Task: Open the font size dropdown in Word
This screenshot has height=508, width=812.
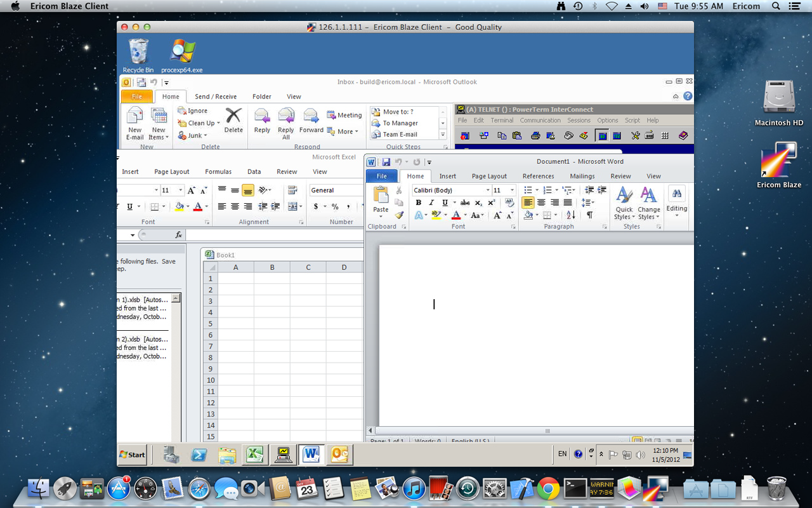Action: pos(511,190)
